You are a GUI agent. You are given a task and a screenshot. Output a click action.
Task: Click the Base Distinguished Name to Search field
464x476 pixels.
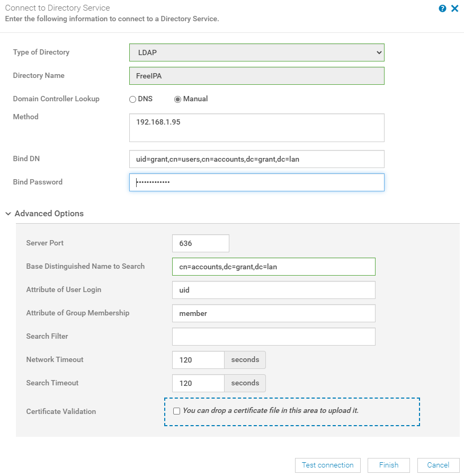pyautogui.click(x=273, y=266)
